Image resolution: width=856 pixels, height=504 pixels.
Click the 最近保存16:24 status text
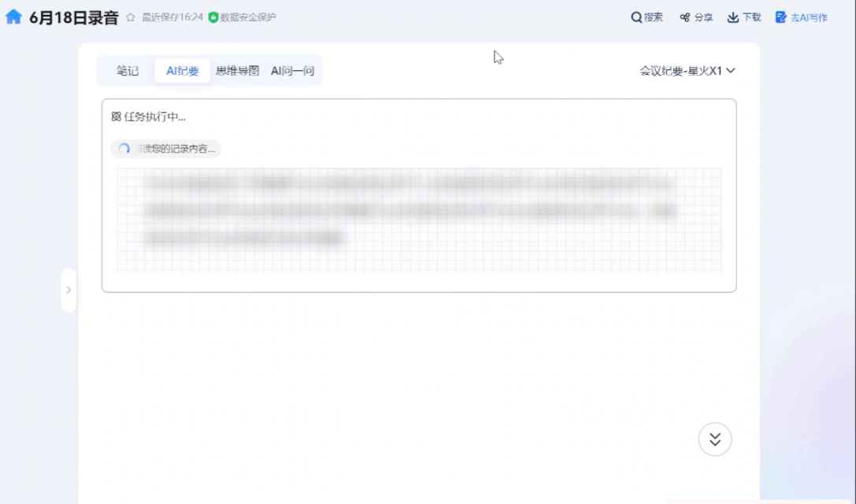coord(172,17)
